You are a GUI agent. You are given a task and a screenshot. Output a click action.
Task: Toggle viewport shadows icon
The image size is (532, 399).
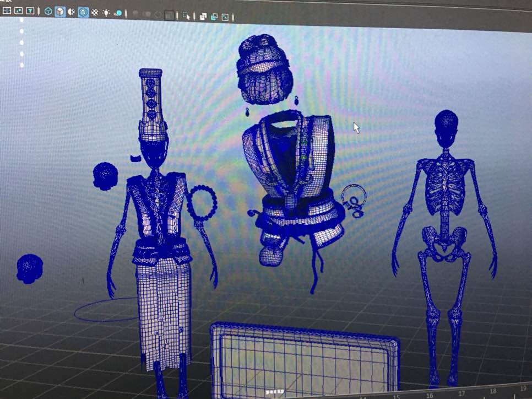click(x=118, y=13)
